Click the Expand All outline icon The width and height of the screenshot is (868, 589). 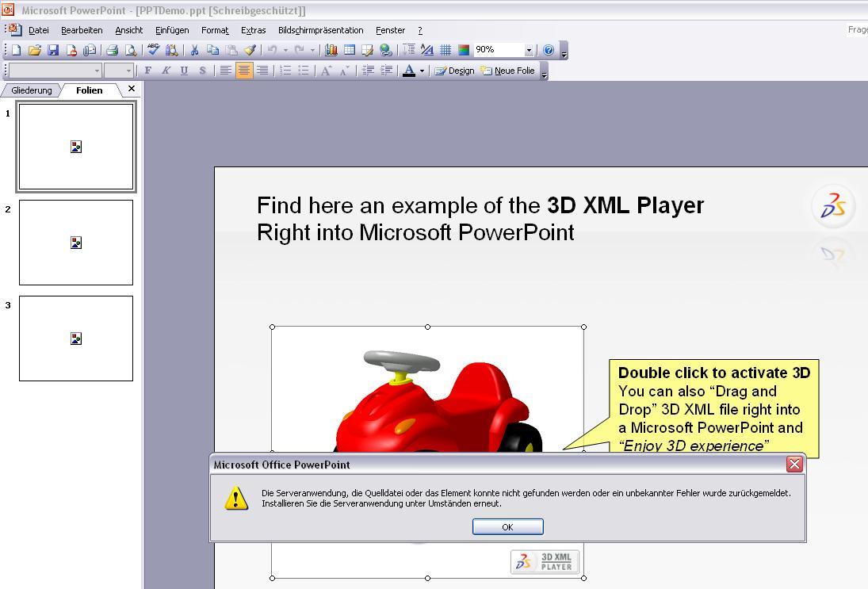(x=408, y=51)
